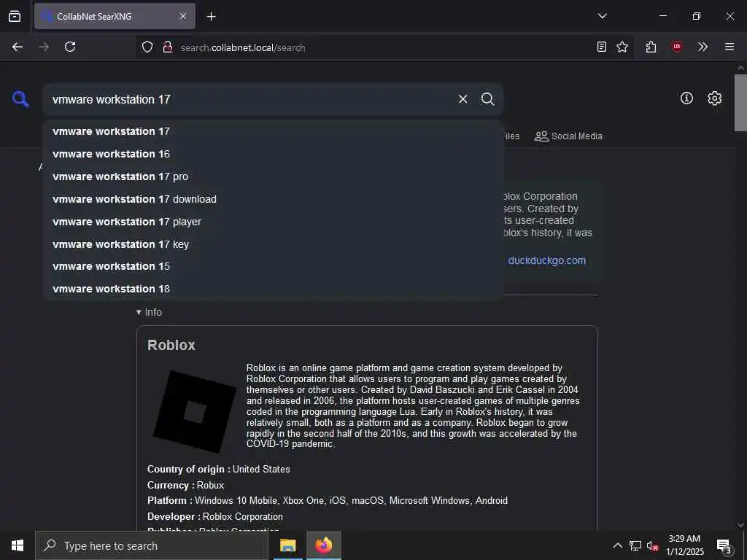Choose suggestion vmware workstation 17 download
Image resolution: width=747 pixels, height=560 pixels.
[x=273, y=199]
